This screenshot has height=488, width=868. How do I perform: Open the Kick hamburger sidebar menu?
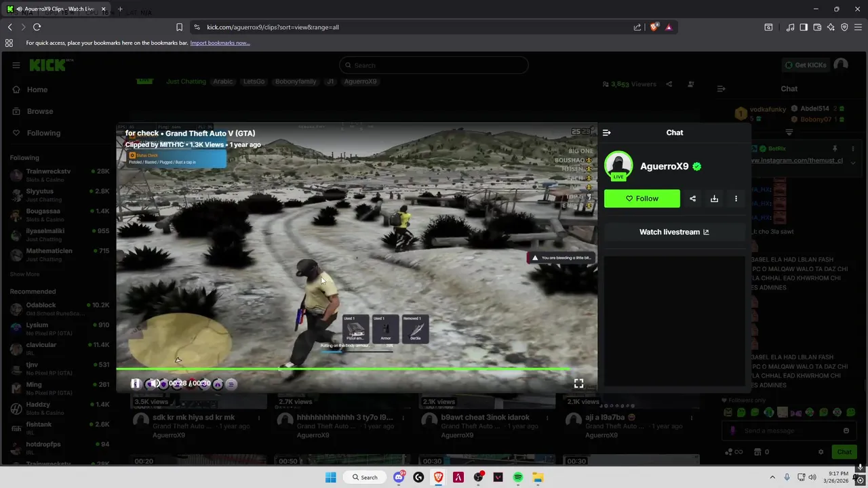pos(16,65)
